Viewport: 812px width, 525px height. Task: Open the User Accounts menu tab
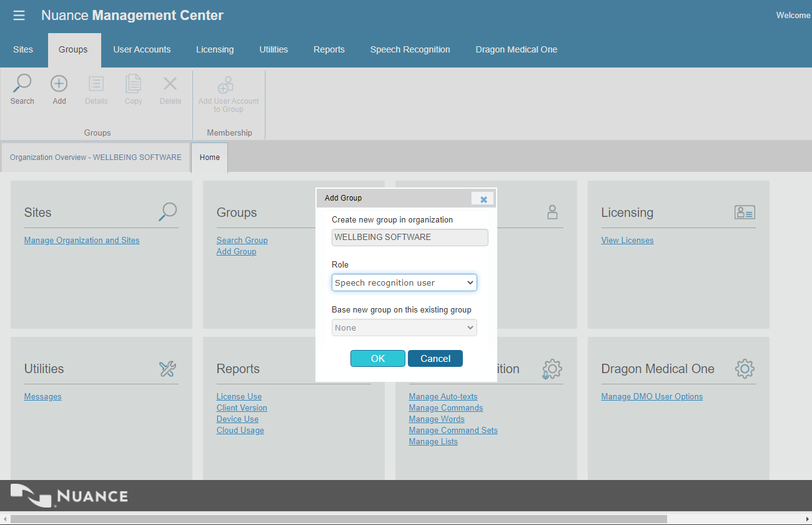click(x=142, y=49)
